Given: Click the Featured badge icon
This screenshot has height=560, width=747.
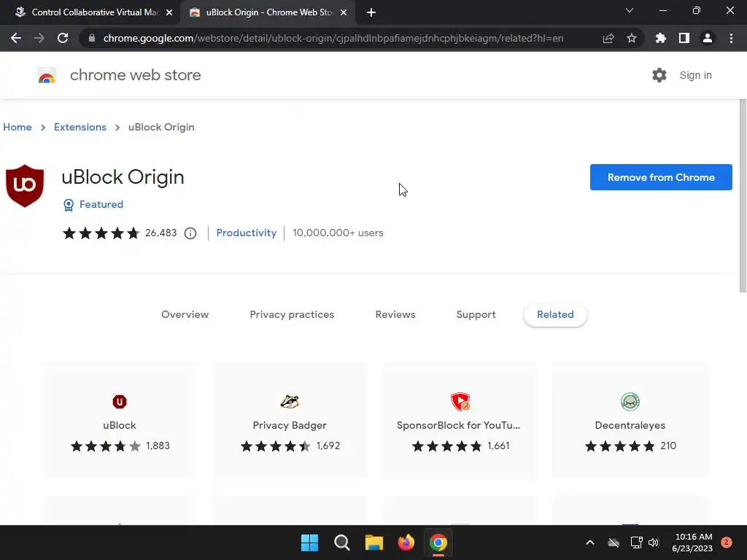Looking at the screenshot, I should [69, 205].
